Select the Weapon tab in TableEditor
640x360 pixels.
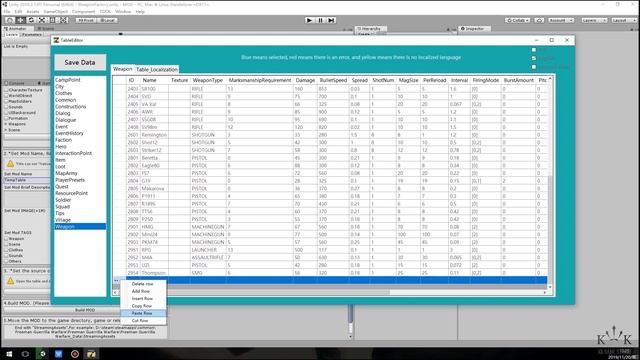[122, 69]
